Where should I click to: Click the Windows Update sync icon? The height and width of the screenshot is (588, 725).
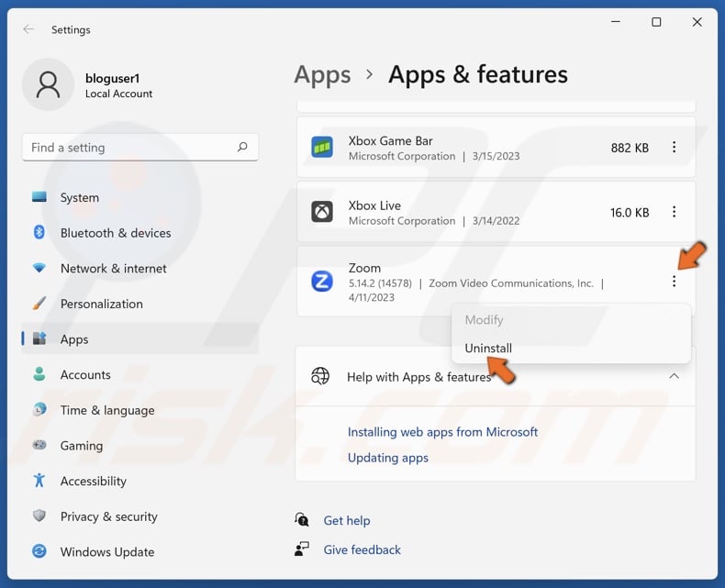pyautogui.click(x=39, y=551)
